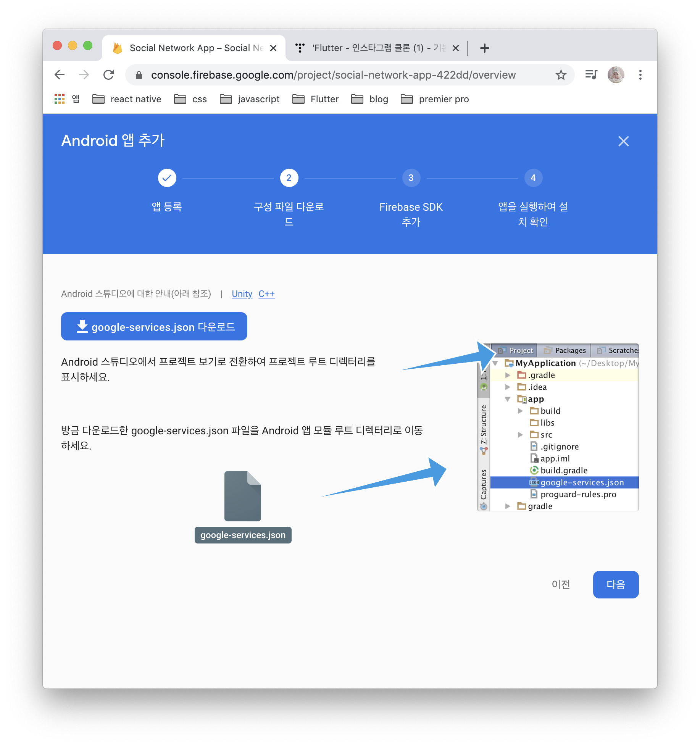
Task: Click the gray google-services.json file icon
Action: [243, 496]
